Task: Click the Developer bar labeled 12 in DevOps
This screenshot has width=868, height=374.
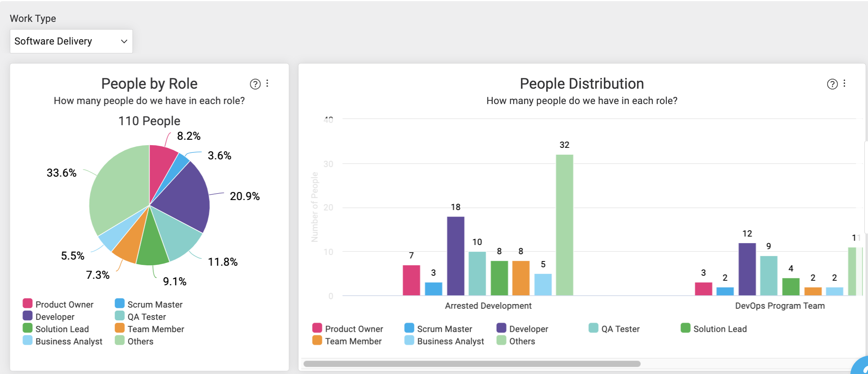Action: (747, 269)
